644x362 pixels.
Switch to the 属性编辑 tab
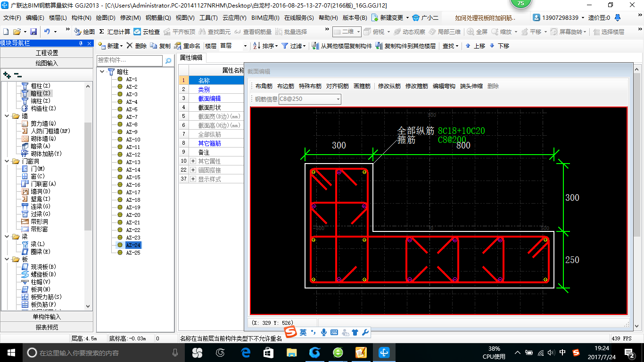(191, 58)
